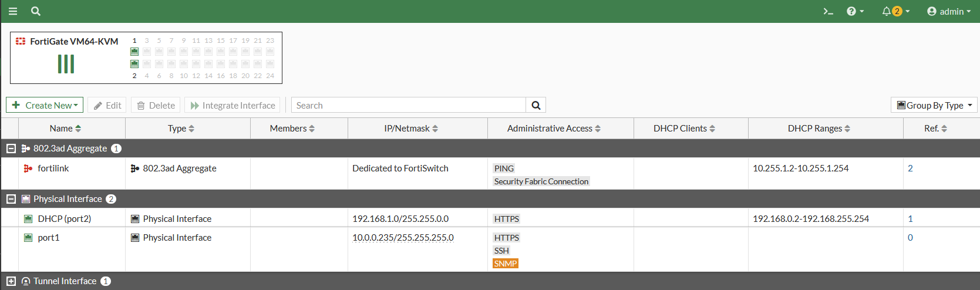The height and width of the screenshot is (290, 980).
Task: Collapse the 802.3ad Aggregate group
Action: pos(11,149)
